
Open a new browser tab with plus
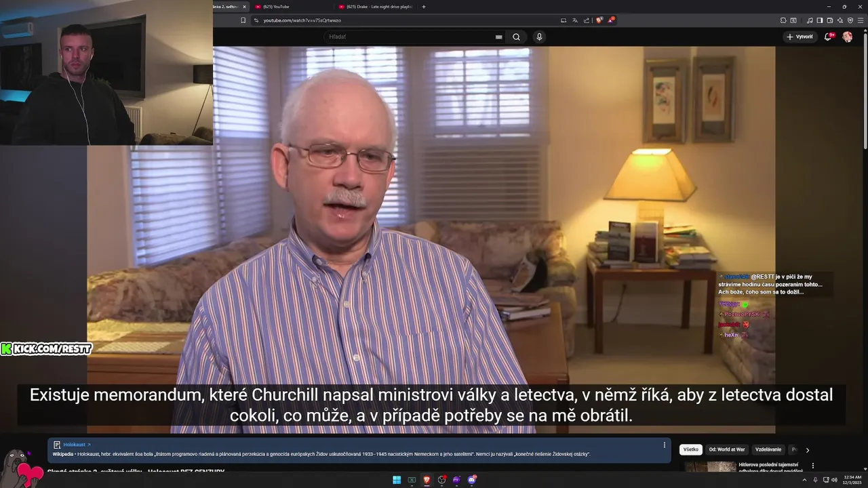(424, 7)
